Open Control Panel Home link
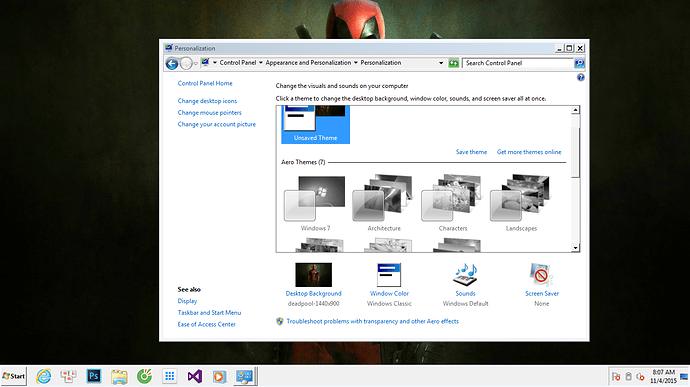690x387 pixels. (205, 83)
